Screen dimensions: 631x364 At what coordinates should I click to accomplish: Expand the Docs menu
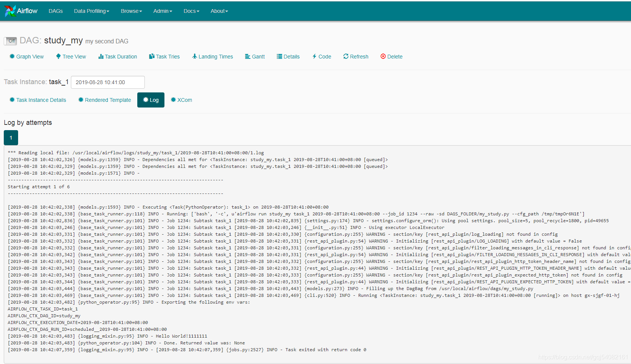click(x=191, y=11)
